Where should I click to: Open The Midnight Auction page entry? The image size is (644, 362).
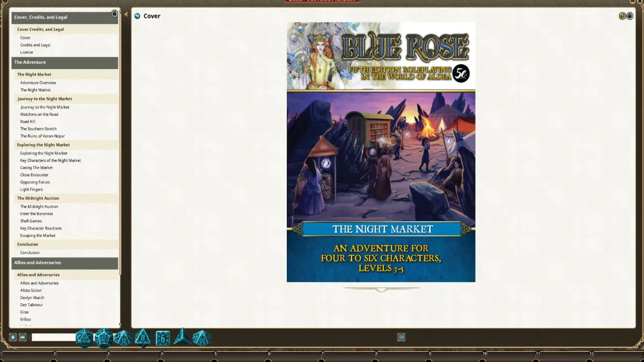(39, 207)
